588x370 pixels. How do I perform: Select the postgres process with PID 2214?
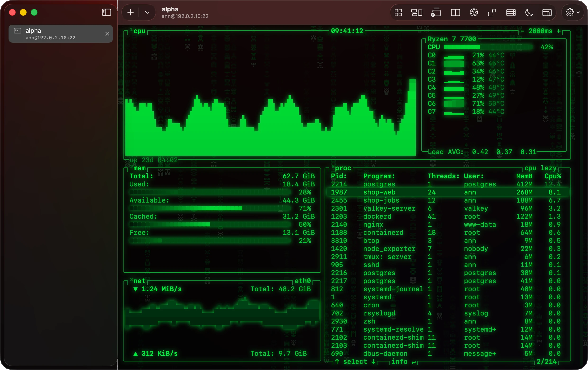point(448,184)
